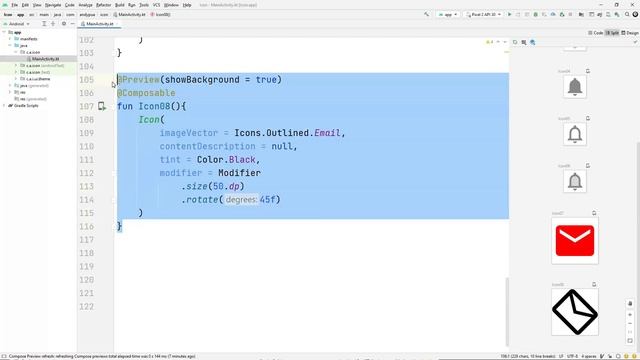640x360 pixels.
Task: Click the Expand All icon in project panel
Action: coord(44,24)
